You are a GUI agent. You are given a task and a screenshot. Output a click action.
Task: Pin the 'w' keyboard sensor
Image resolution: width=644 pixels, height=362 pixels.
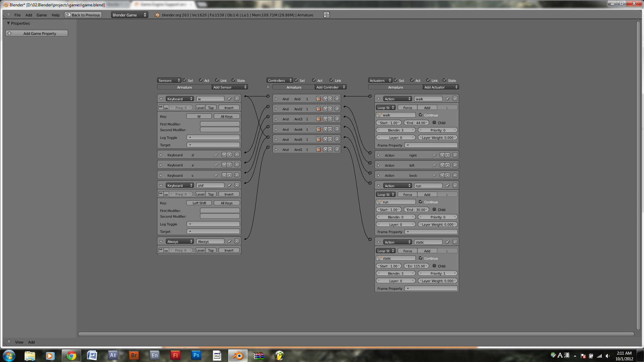click(229, 99)
